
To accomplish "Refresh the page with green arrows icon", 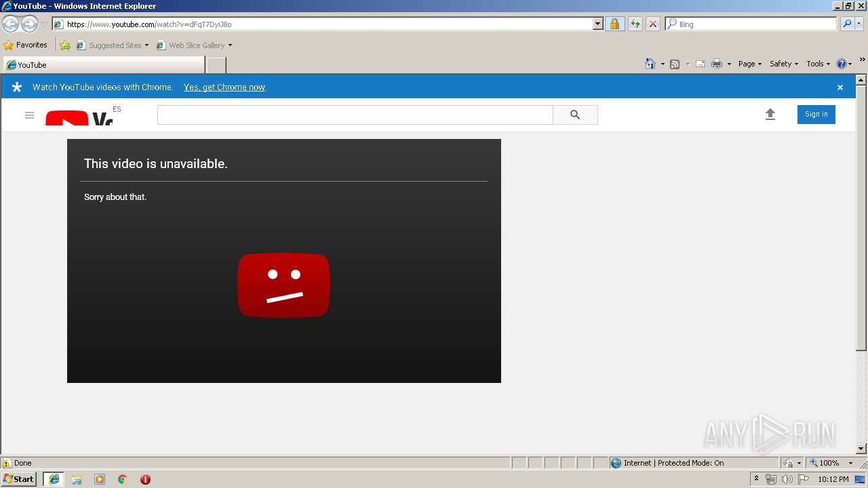I will pyautogui.click(x=635, y=24).
